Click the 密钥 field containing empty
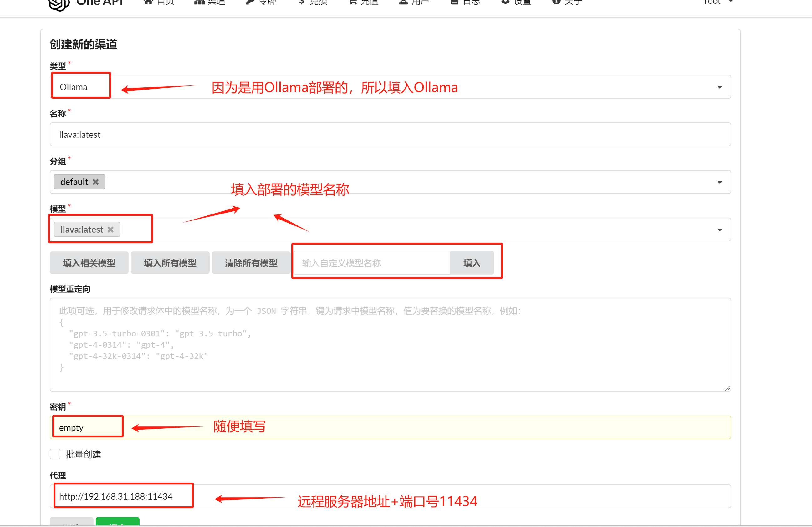Viewport: 812px width, 527px height. [x=390, y=427]
